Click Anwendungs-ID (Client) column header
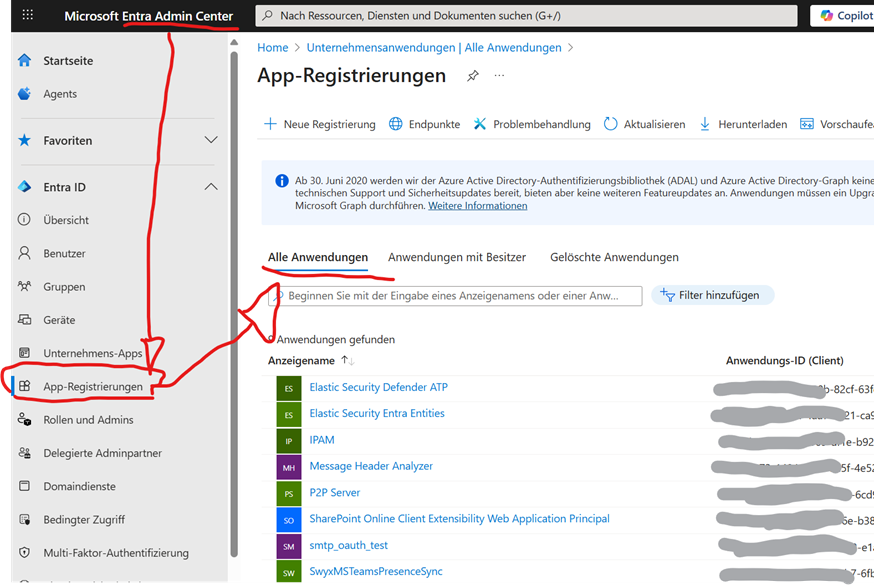The image size is (874, 585). (784, 360)
